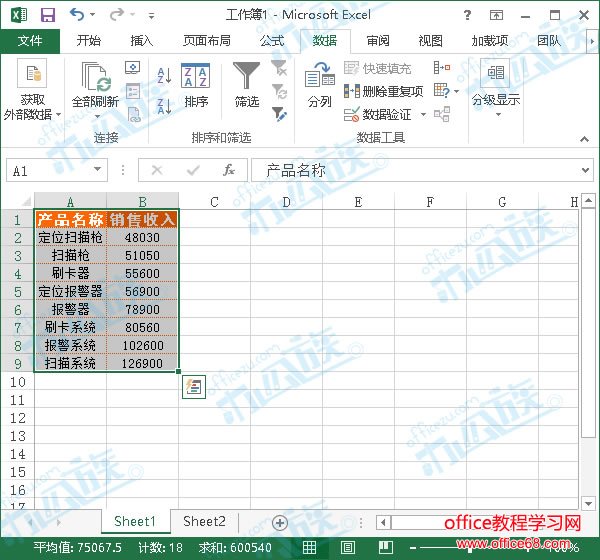Open the Excel Help question mark
The height and width of the screenshot is (560, 600).
(x=467, y=15)
